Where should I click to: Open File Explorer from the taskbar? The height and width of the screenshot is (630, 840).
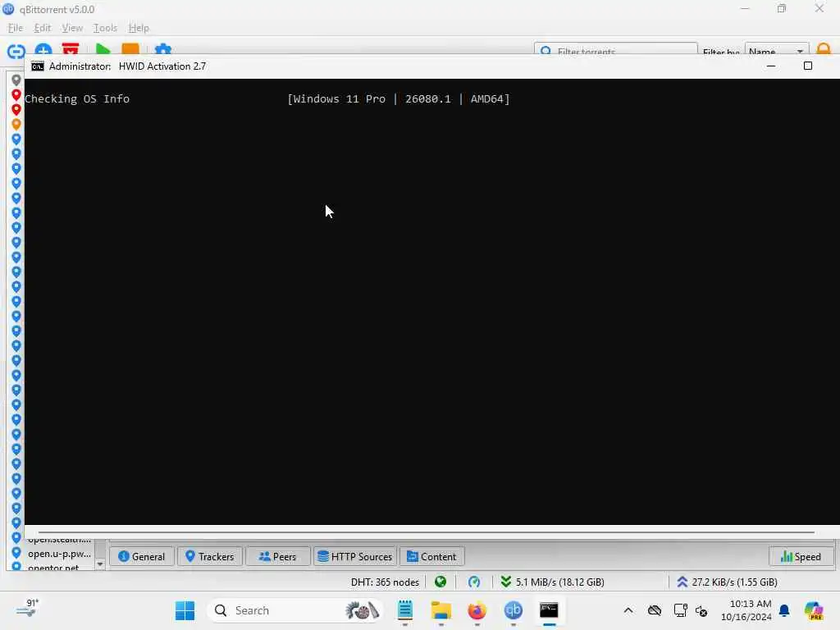click(441, 610)
